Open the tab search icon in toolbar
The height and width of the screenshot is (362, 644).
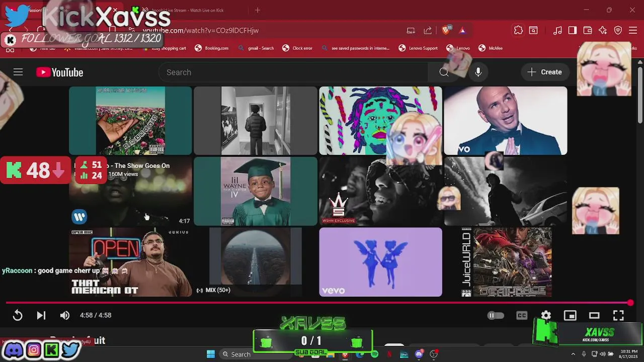click(x=533, y=30)
